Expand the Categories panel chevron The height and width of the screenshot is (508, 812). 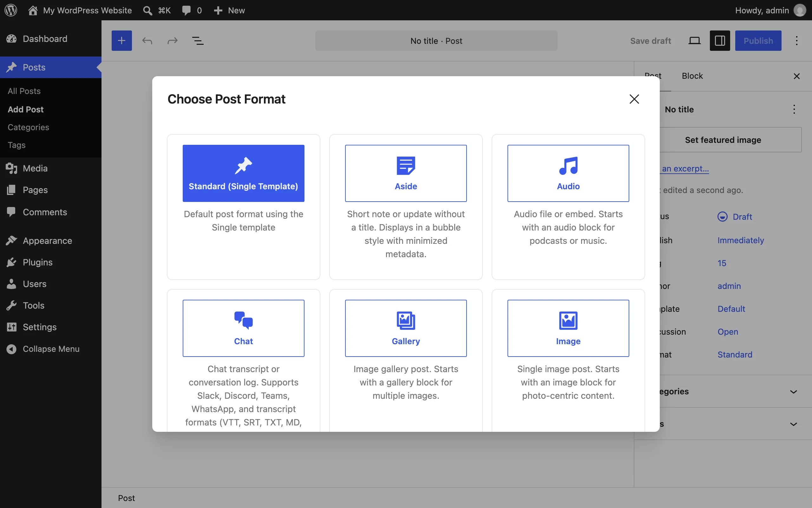pyautogui.click(x=793, y=392)
